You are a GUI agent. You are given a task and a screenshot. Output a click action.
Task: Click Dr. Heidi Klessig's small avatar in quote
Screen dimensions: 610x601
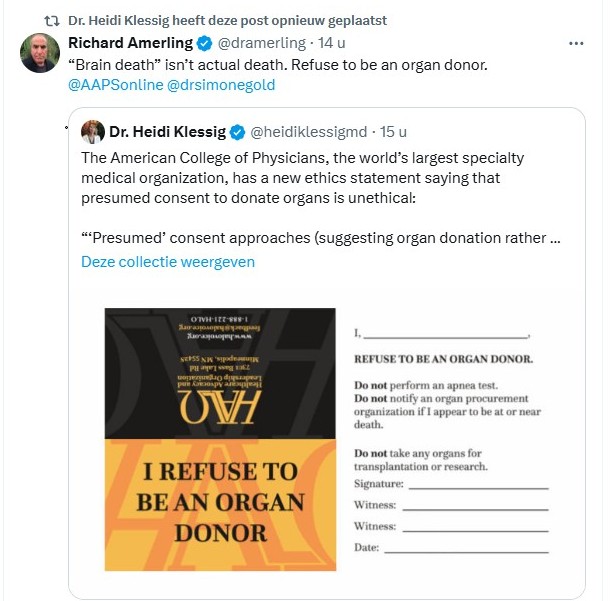(93, 131)
